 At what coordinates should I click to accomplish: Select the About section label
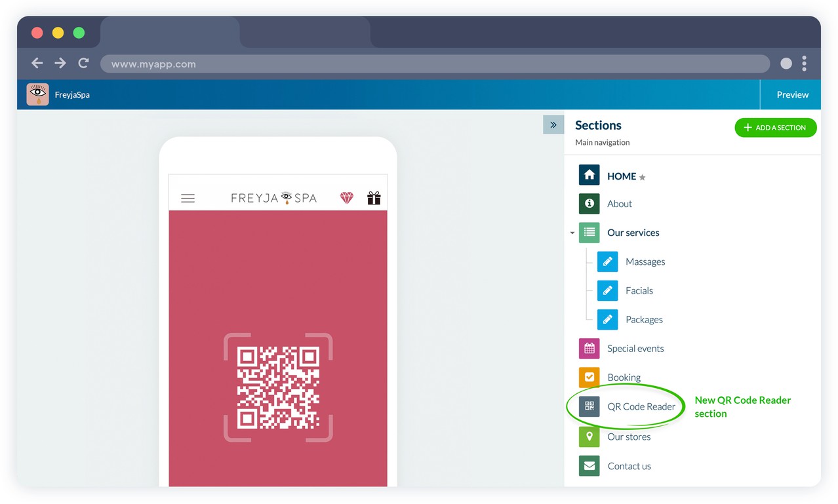pyautogui.click(x=620, y=204)
